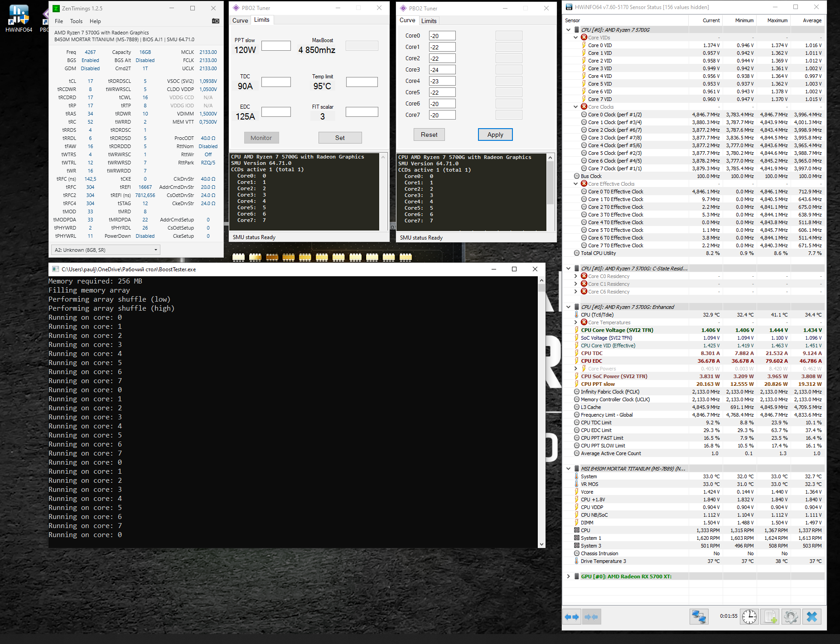840x644 pixels.
Task: Select the Limits tab in left PBO2 Tuner
Action: (262, 20)
